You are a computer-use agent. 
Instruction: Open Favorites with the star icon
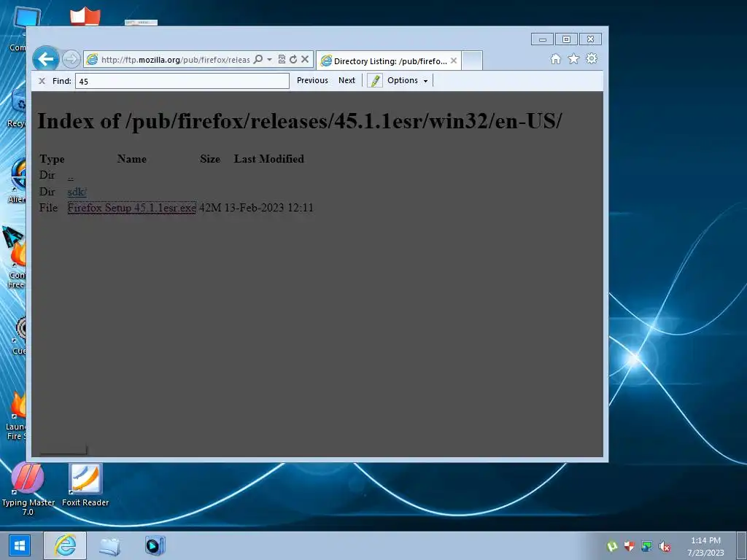pyautogui.click(x=573, y=58)
